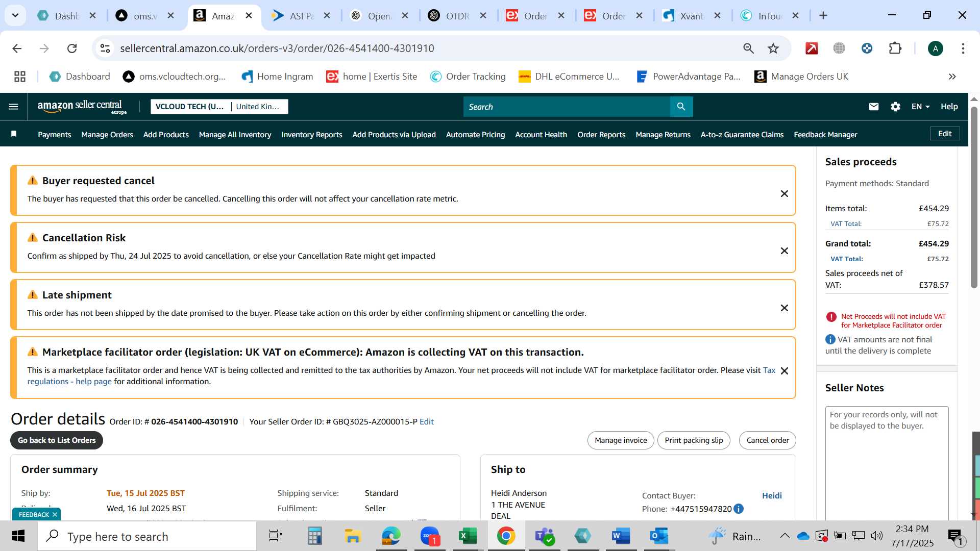
Task: Click the Seller Central search field
Action: pos(567,107)
